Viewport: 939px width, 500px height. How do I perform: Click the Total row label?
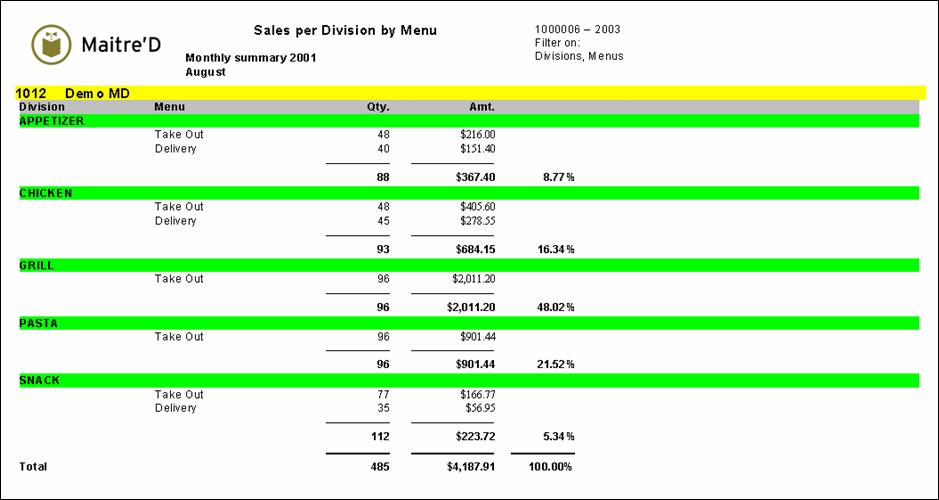pos(33,467)
